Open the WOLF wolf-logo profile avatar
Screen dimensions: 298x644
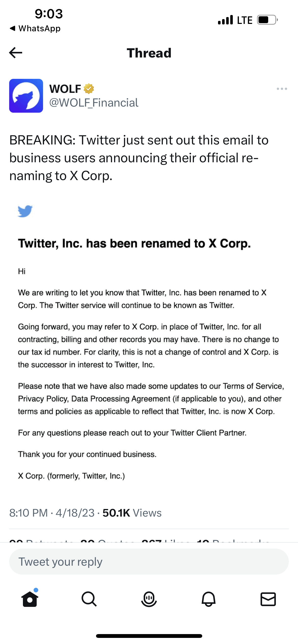tap(26, 96)
